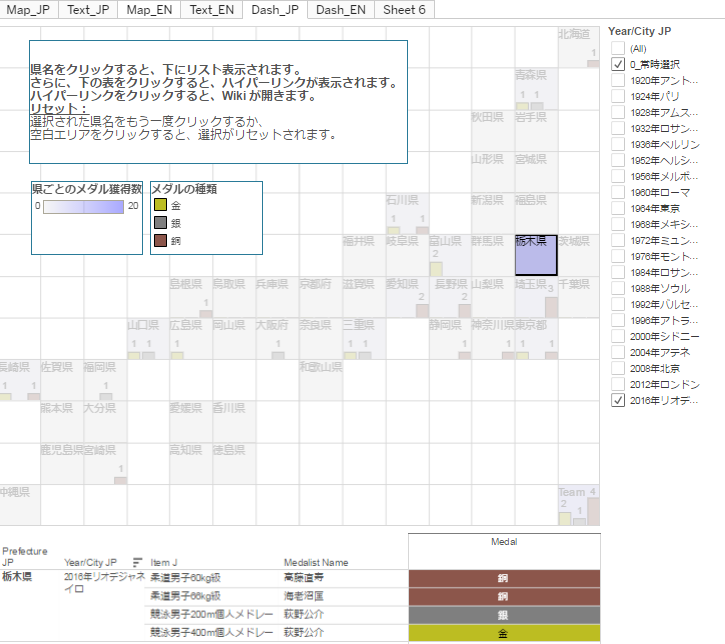Open the Sheet 6 tab
Image resolution: width=725 pixels, height=644 pixels.
[404, 10]
